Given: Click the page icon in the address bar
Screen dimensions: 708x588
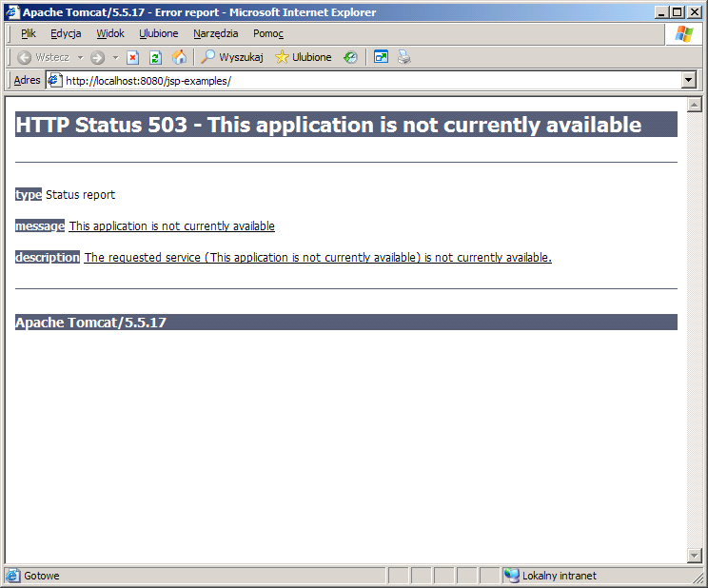Looking at the screenshot, I should coord(55,80).
